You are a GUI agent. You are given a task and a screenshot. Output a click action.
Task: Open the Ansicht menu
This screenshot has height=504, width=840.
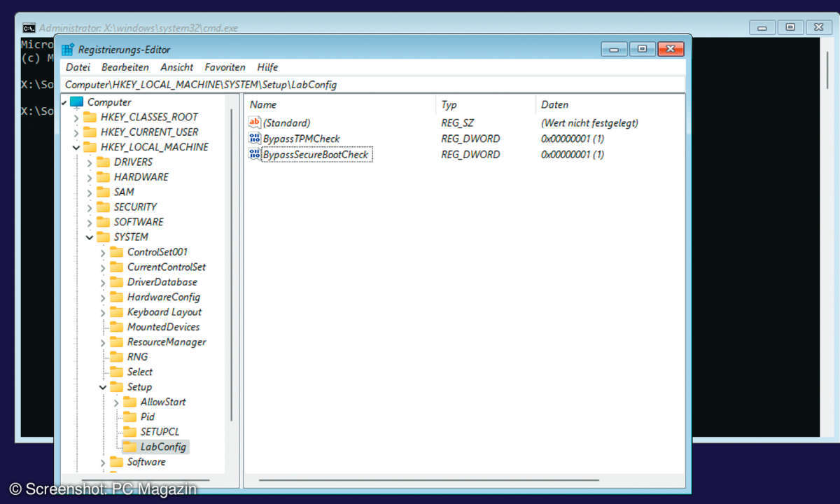tap(176, 67)
